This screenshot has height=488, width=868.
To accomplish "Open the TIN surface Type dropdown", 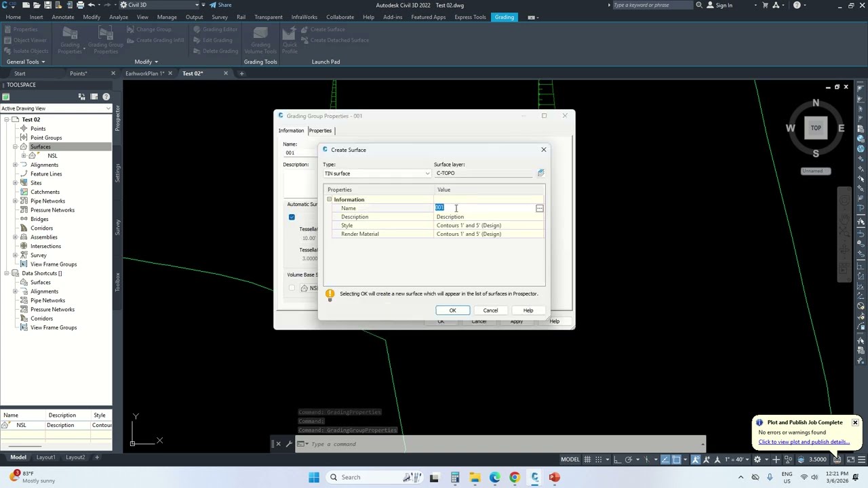I will [377, 174].
